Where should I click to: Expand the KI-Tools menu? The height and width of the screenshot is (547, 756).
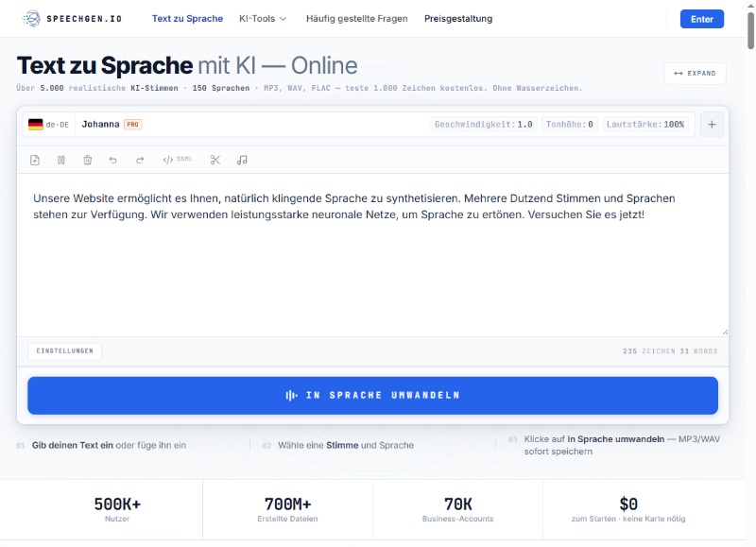click(x=263, y=19)
